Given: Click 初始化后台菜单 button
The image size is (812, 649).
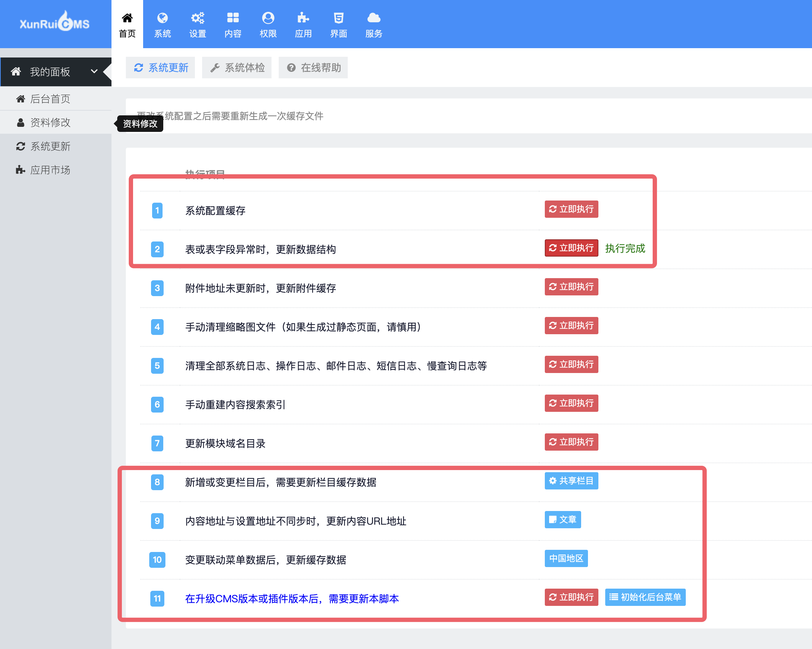Looking at the screenshot, I should 645,597.
